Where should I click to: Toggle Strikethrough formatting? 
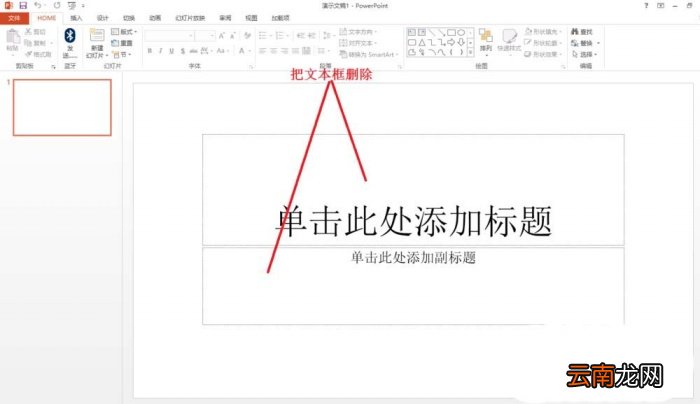pyautogui.click(x=193, y=51)
